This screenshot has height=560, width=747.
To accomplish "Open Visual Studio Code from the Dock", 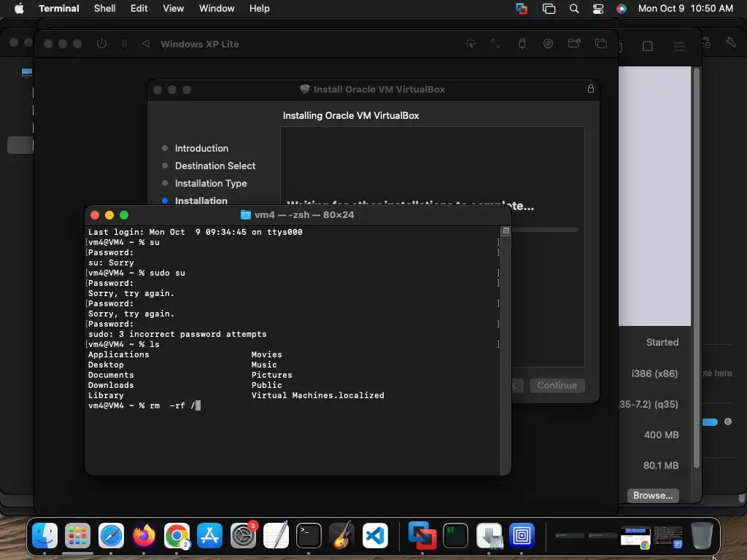I will tap(375, 536).
